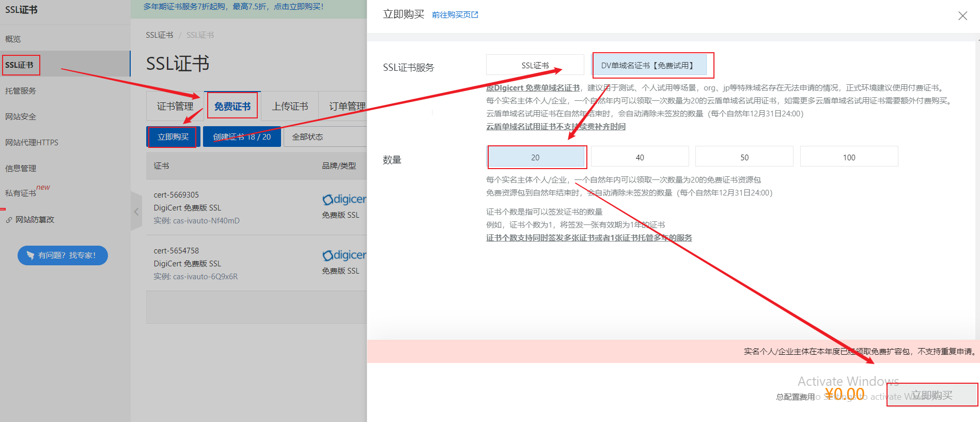Viewport: 980px width, 422px height.
Task: Click digicert logo in cert-5654758 row
Action: tap(344, 255)
